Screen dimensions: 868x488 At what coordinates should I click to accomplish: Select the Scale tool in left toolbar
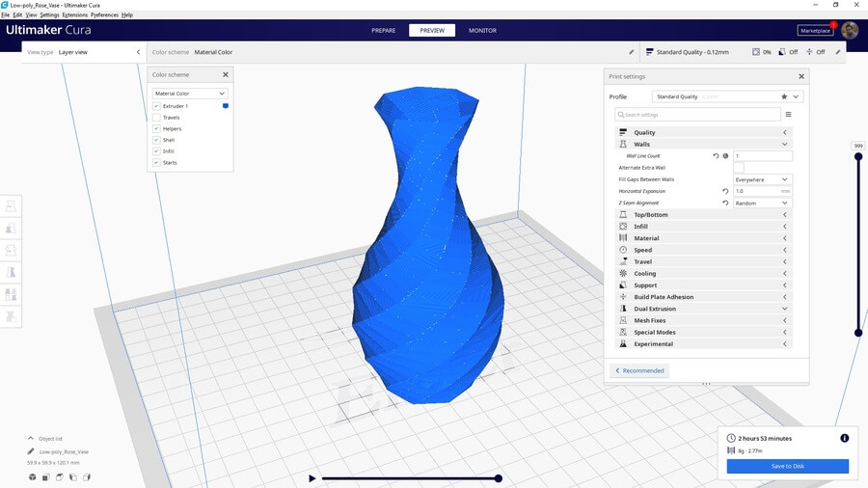pos(11,229)
